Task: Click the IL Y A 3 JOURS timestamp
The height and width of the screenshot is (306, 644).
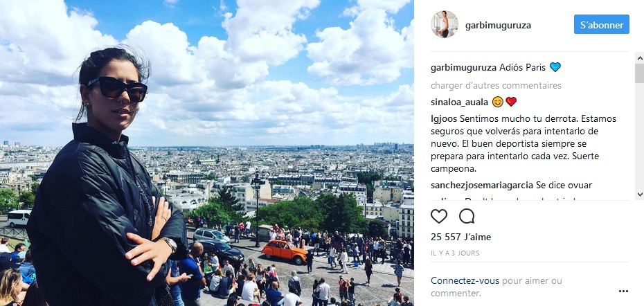Action: click(455, 253)
